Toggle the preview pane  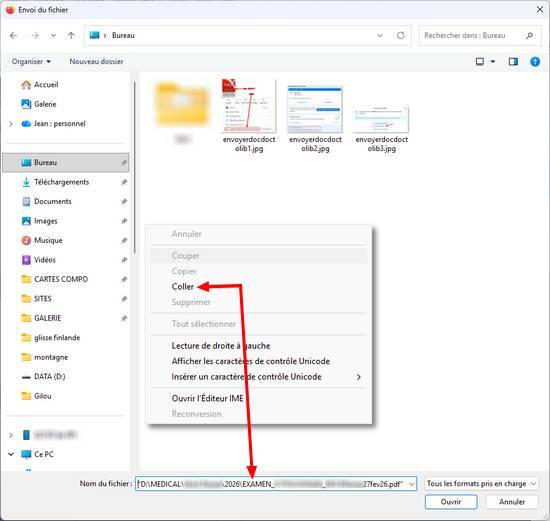pos(513,62)
